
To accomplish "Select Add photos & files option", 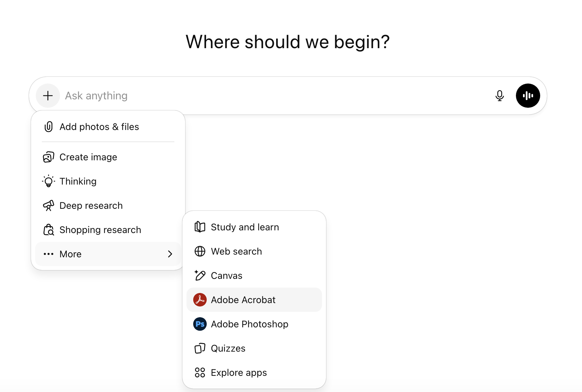I will click(x=99, y=127).
